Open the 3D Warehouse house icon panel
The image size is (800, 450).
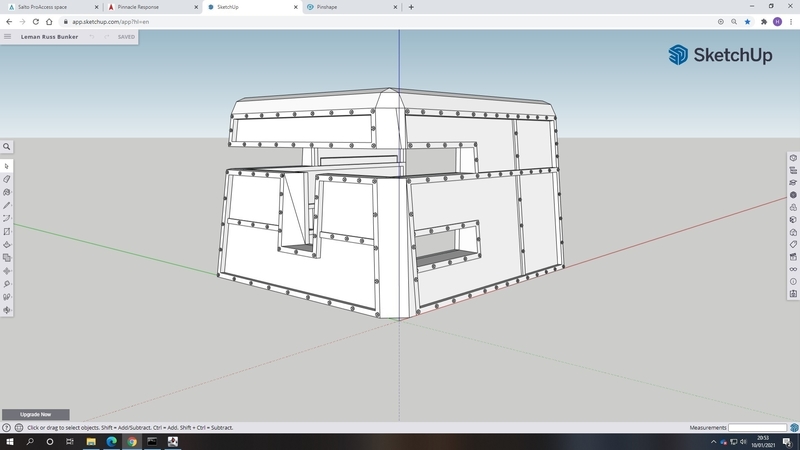793,232
